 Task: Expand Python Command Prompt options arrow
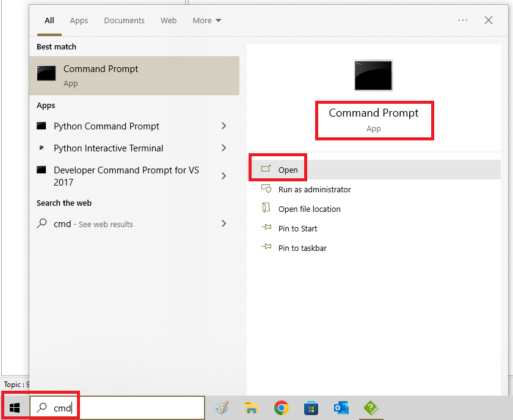224,126
